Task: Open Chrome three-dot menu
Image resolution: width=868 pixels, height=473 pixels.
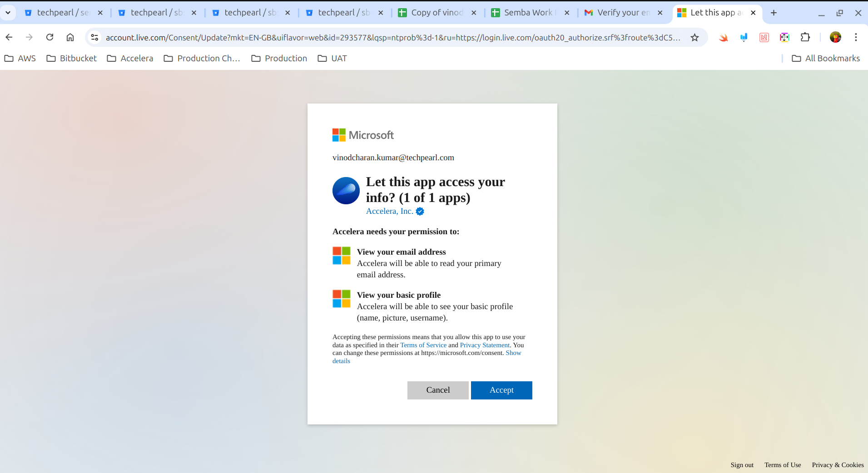Action: pyautogui.click(x=856, y=37)
